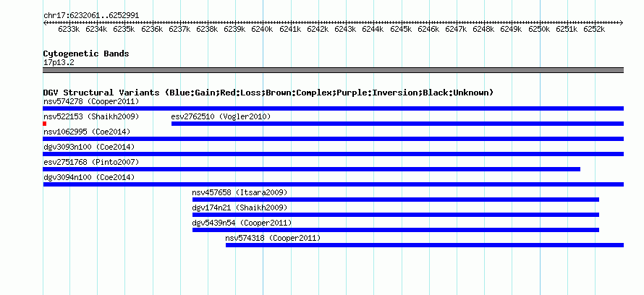Click the gray 17p13.2 cytogenetic band bar

tap(333, 70)
